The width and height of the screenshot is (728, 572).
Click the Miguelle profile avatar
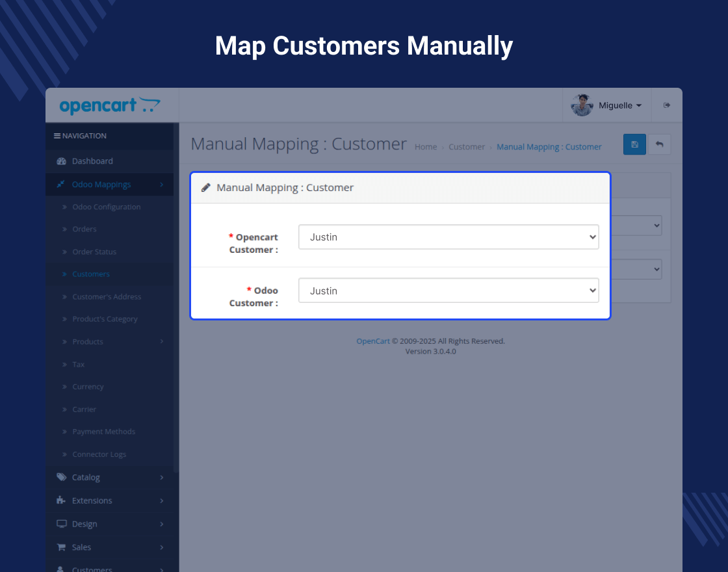[582, 105]
